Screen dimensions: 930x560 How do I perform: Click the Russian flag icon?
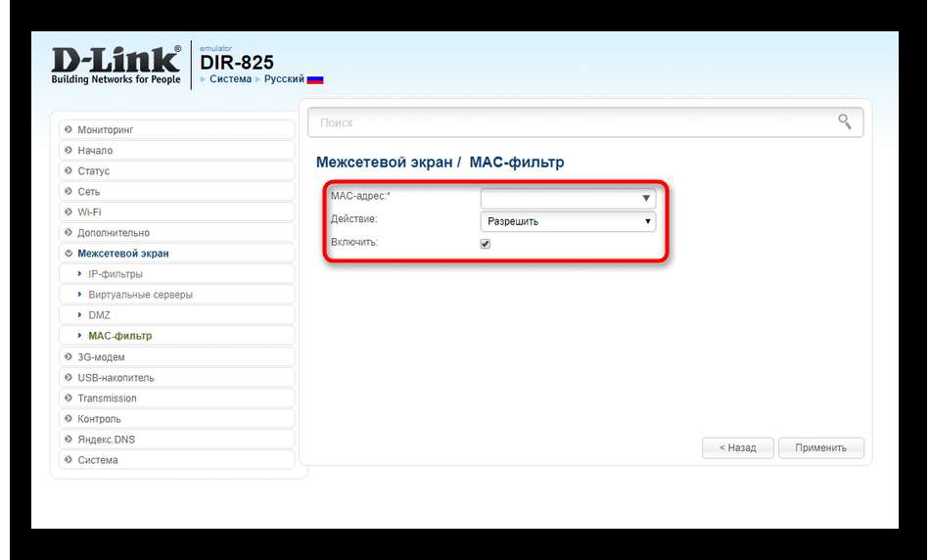315,79
